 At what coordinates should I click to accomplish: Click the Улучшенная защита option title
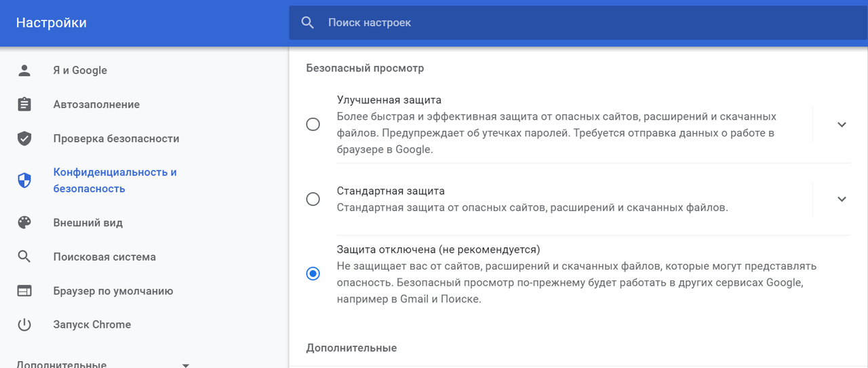point(389,100)
